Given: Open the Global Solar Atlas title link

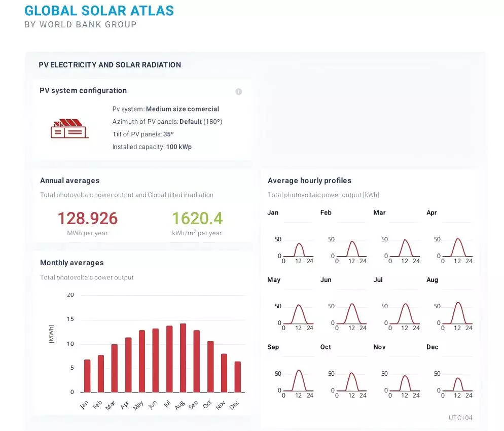Looking at the screenshot, I should tap(99, 11).
